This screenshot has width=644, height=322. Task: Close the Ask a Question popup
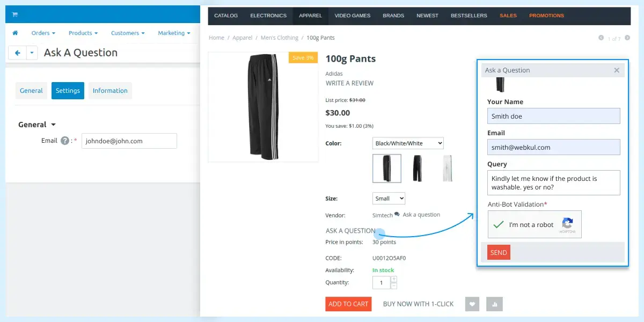(617, 70)
